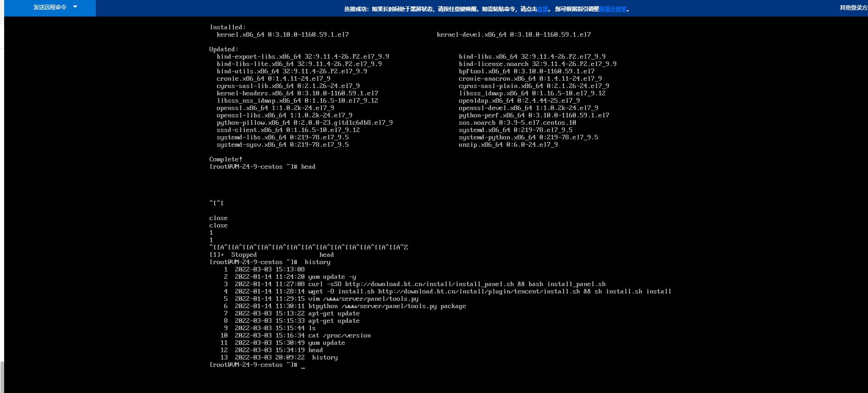The height and width of the screenshot is (393, 868).
Task: Click 'kernel.x86_64 0:3.10.0-1160.59.1.el7' installed entry
Action: click(282, 35)
